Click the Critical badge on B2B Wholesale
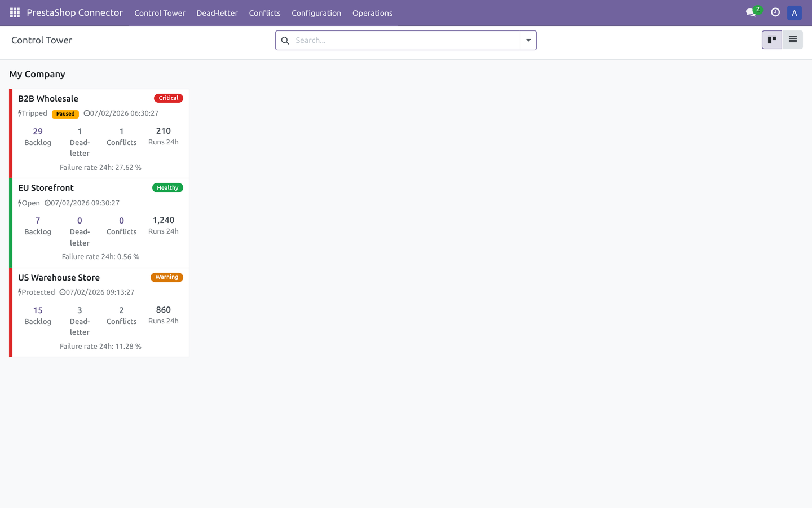Viewport: 812px width, 508px height. [169, 98]
